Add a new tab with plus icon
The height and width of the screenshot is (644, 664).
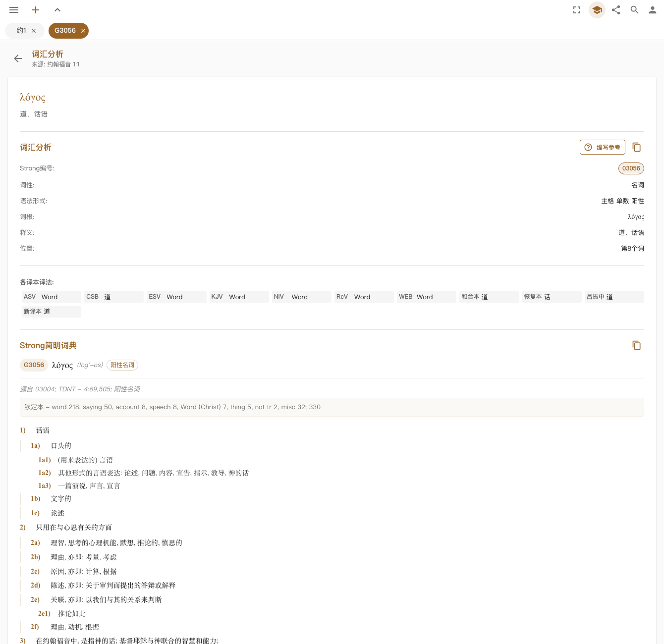click(36, 10)
